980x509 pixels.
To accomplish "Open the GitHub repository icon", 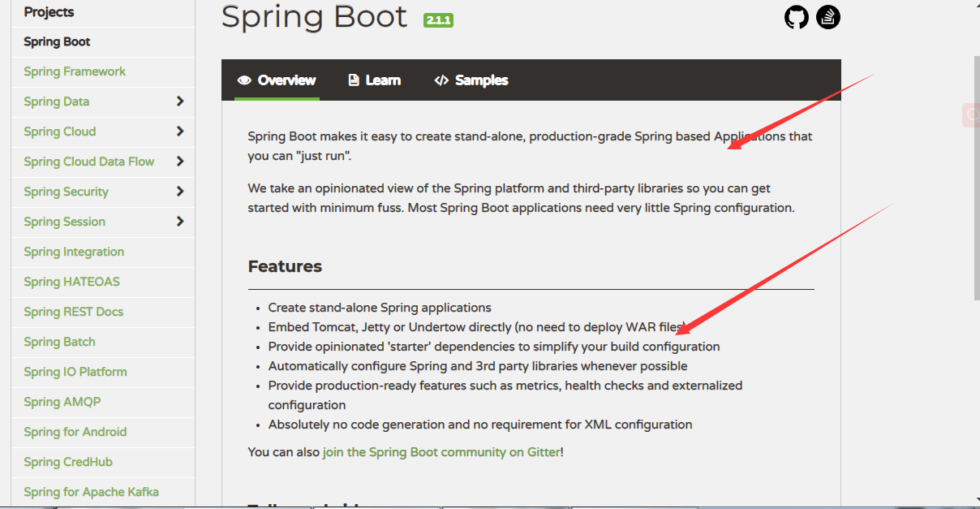I will 797,17.
